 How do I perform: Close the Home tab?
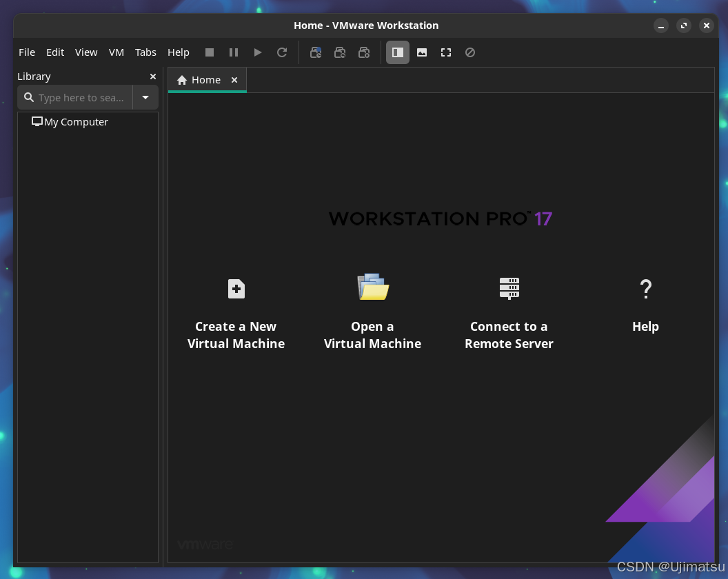234,80
